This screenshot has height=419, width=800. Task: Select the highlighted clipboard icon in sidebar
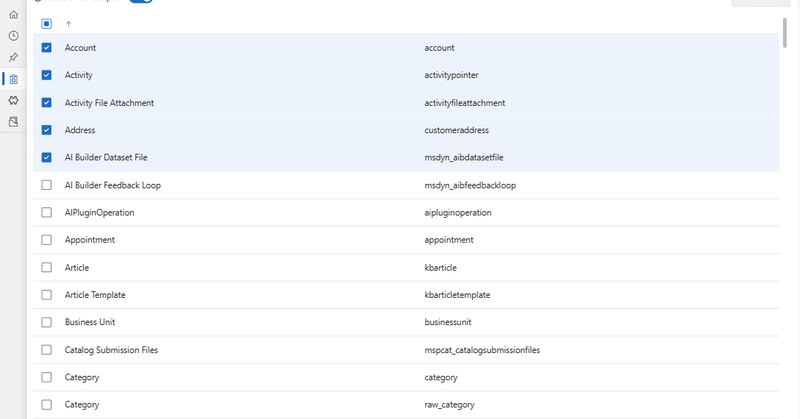click(13, 79)
